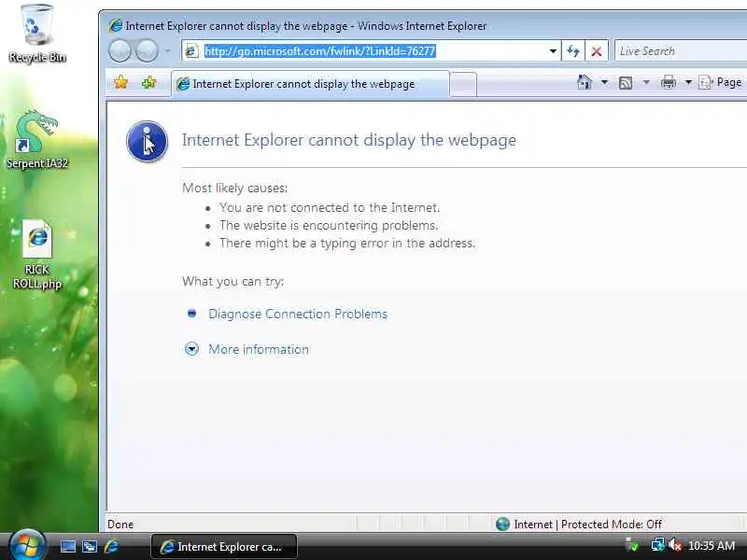This screenshot has width=747, height=560.
Task: Click the muted volume tray icon
Action: [674, 545]
